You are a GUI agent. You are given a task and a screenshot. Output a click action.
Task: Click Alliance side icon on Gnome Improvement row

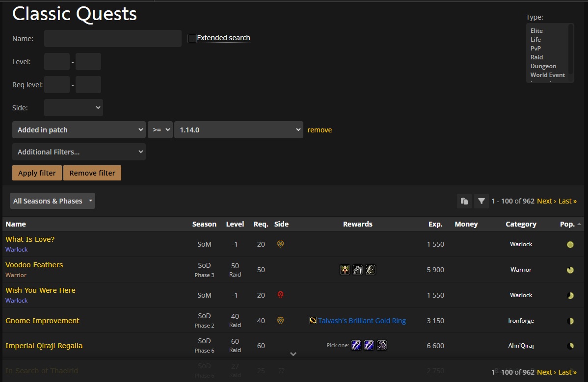coord(280,321)
